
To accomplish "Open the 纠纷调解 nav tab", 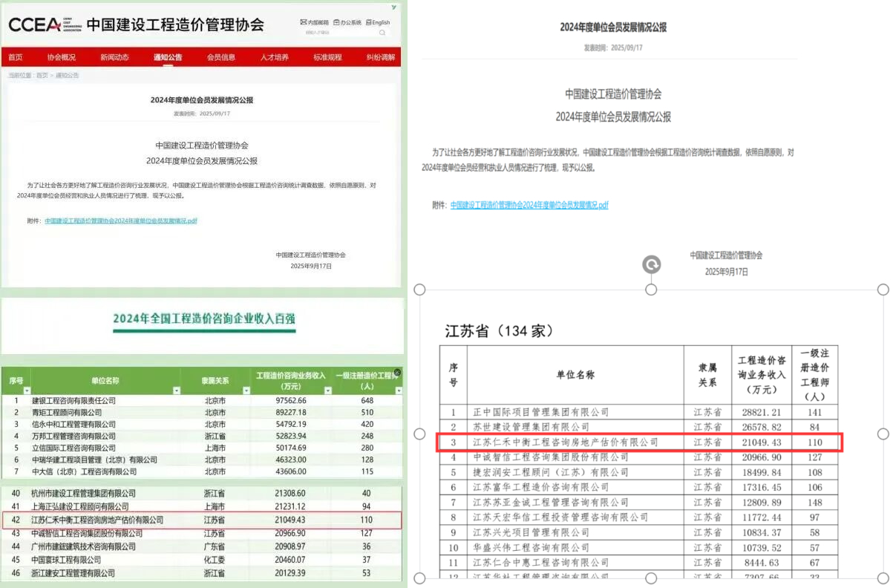I will [x=381, y=57].
